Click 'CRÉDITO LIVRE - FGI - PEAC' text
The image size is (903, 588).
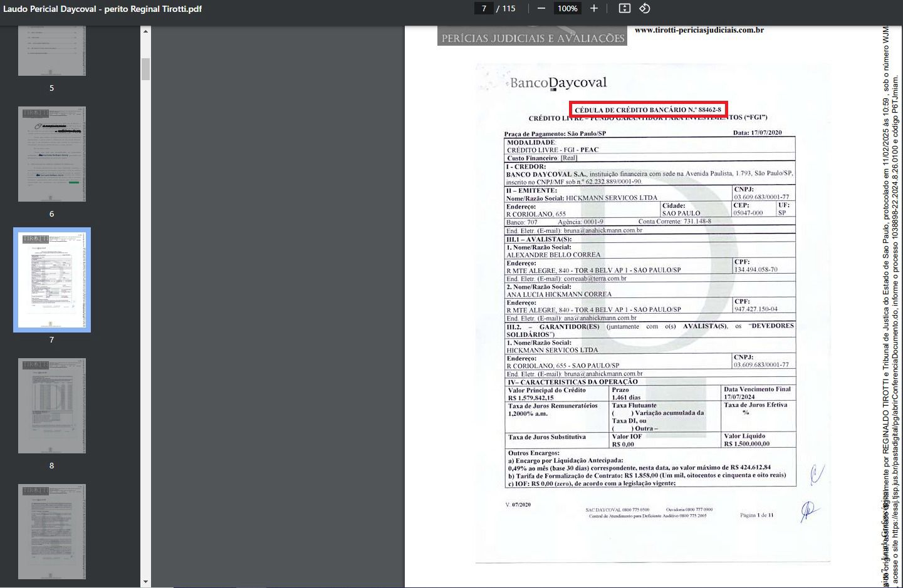coord(553,150)
